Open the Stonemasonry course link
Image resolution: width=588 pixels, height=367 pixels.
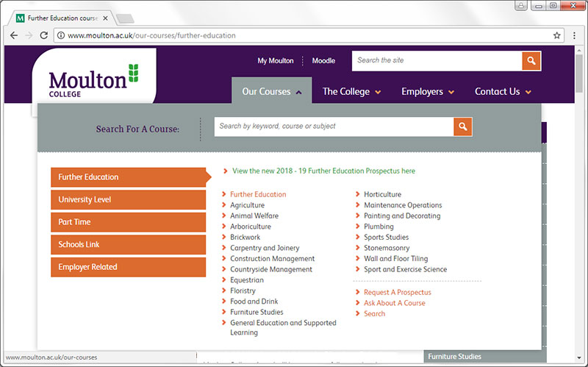click(x=387, y=248)
